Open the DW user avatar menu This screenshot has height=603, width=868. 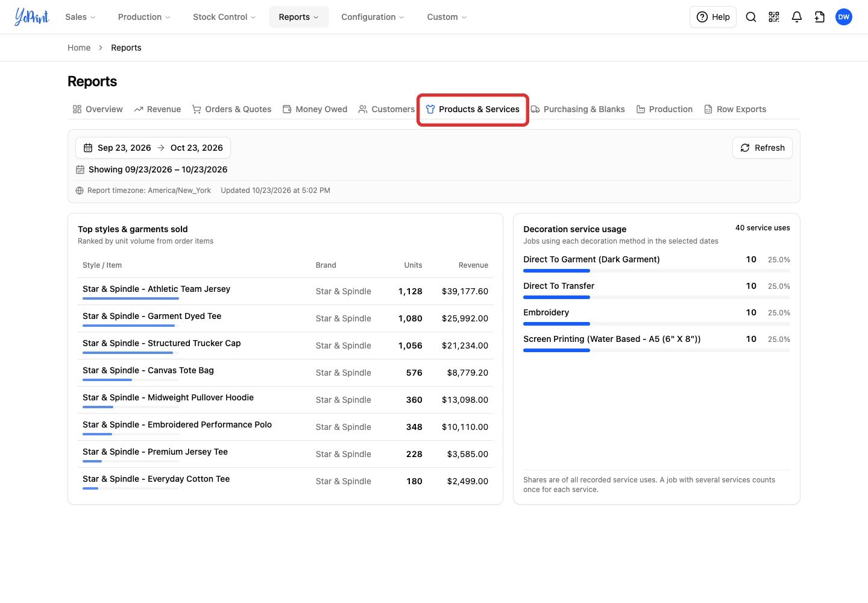click(844, 17)
